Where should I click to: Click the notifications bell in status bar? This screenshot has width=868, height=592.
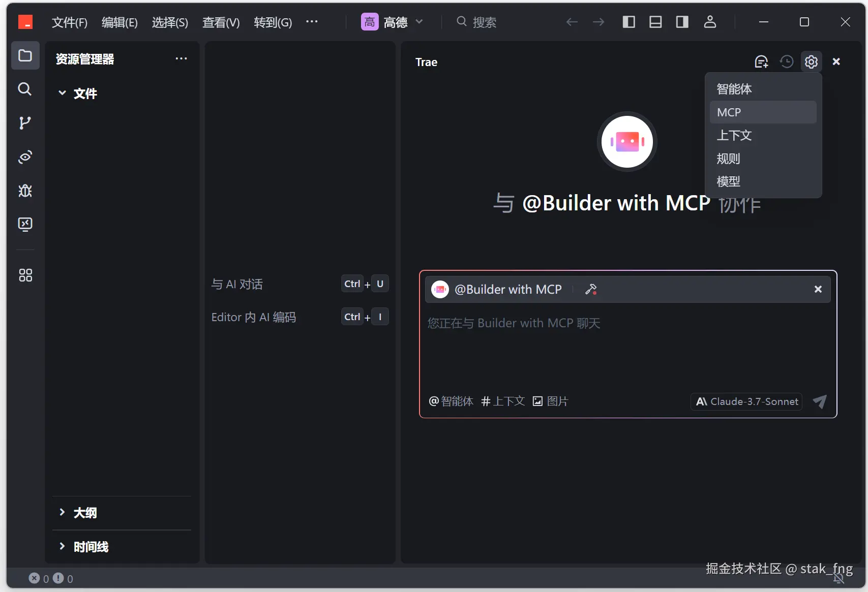(839, 578)
